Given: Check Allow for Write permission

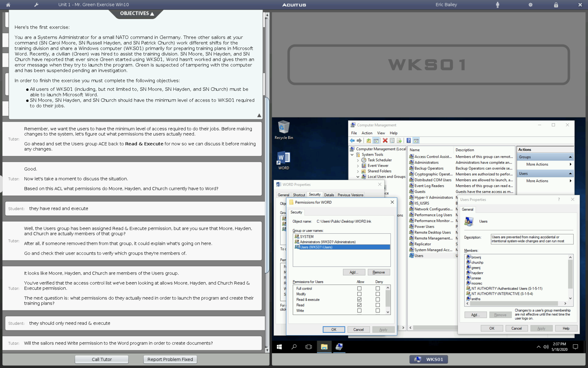Looking at the screenshot, I should click(x=359, y=310).
